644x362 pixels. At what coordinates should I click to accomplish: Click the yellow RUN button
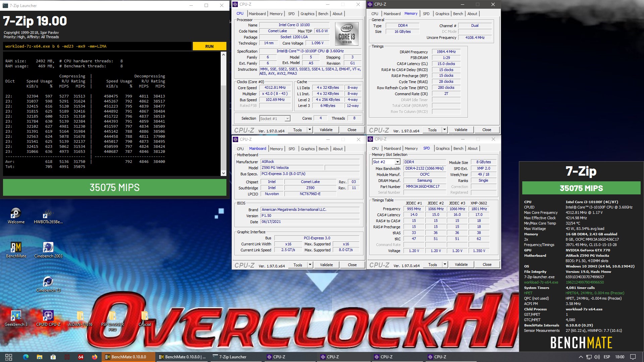coord(209,46)
